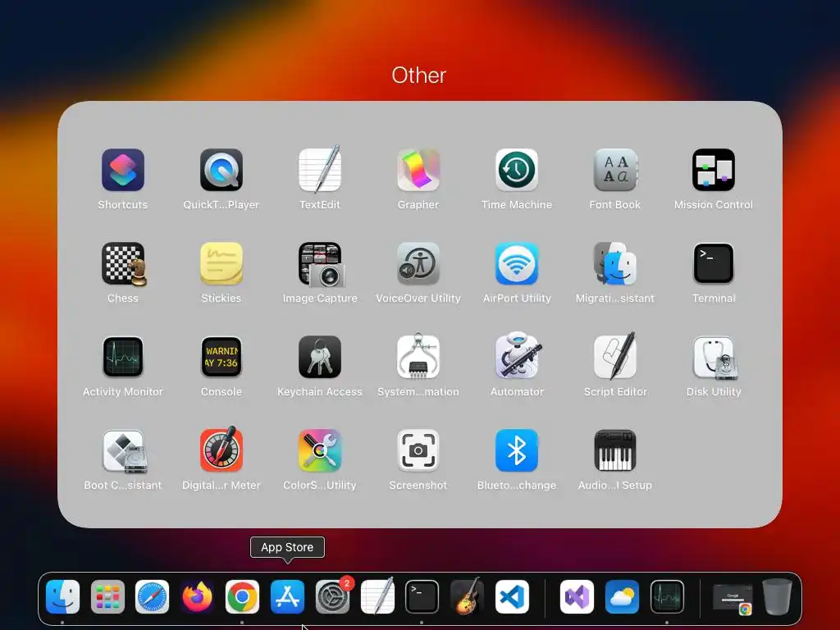Launch System Information
The height and width of the screenshot is (630, 840).
click(x=418, y=358)
